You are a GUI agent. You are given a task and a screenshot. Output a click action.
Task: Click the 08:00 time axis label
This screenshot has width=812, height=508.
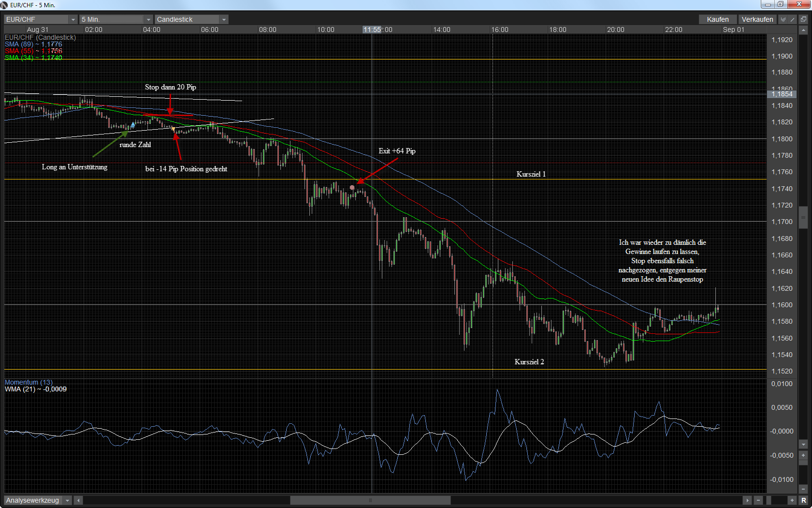pyautogui.click(x=268, y=30)
